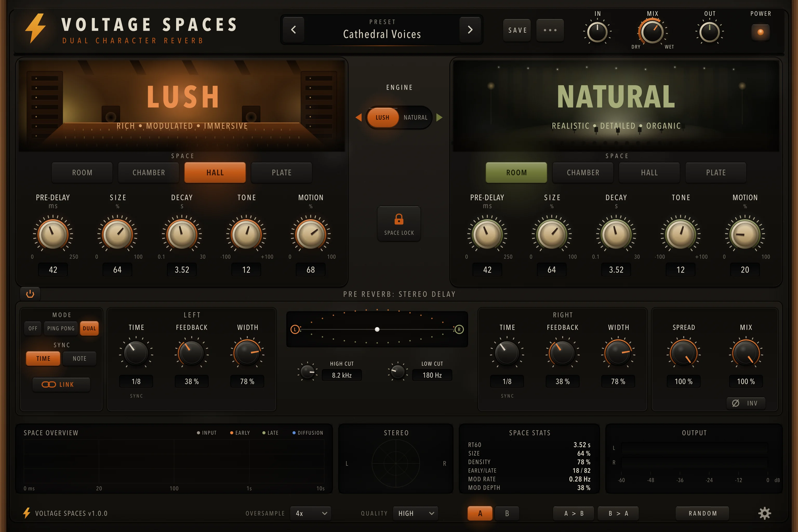Open the OVERSAMPLE 4x dropdown

tap(310, 513)
